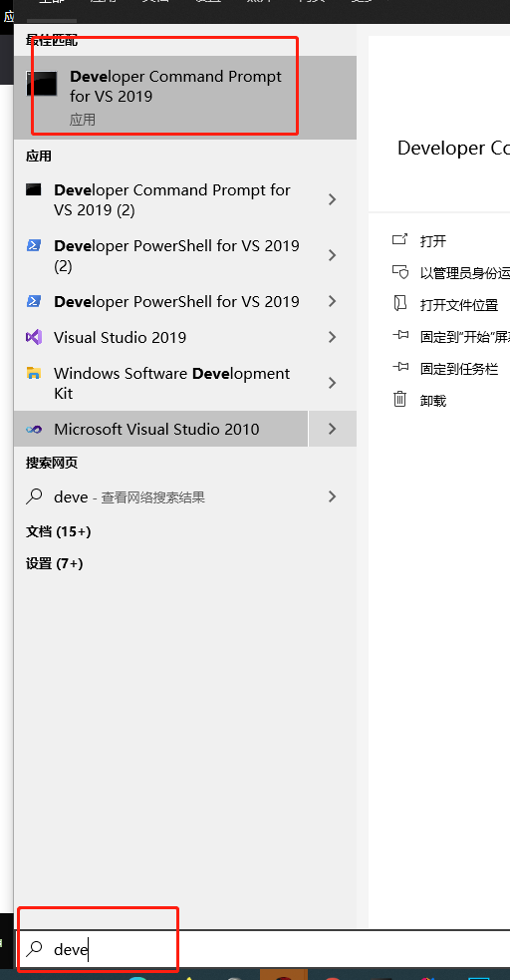Open the 设置 (7+) results category
Image resolution: width=510 pixels, height=980 pixels.
pyautogui.click(x=55, y=563)
